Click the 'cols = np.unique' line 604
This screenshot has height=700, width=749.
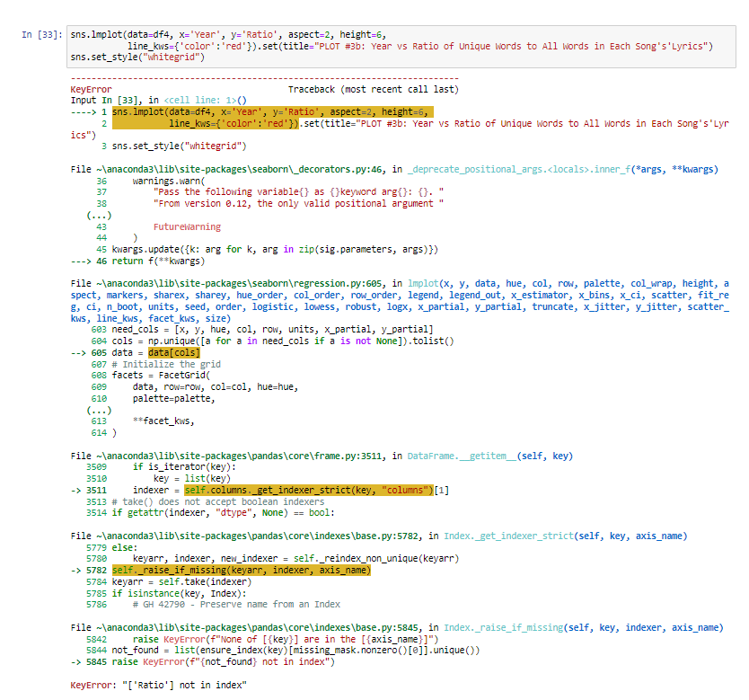click(283, 341)
